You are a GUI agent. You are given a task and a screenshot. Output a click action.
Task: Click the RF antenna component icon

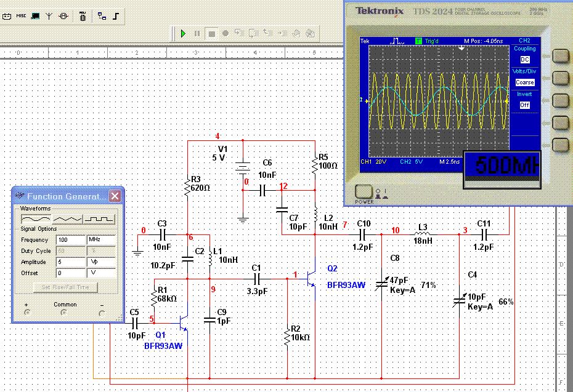point(49,16)
